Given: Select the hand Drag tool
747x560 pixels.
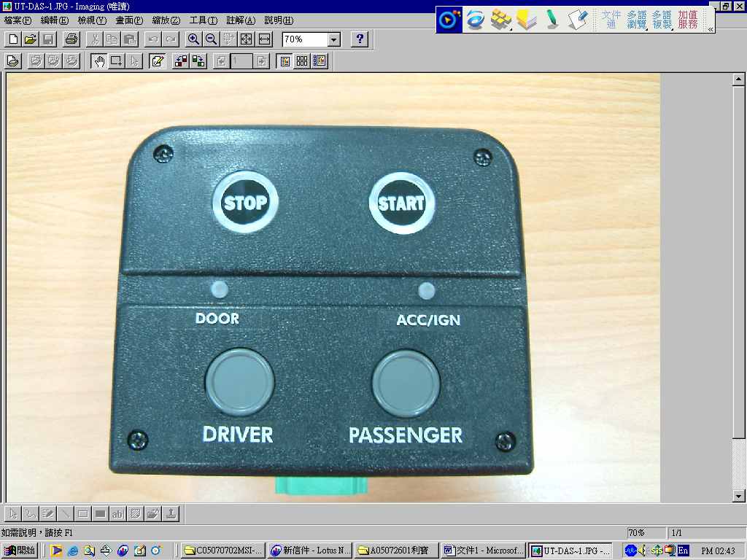Looking at the screenshot, I should (x=98, y=61).
